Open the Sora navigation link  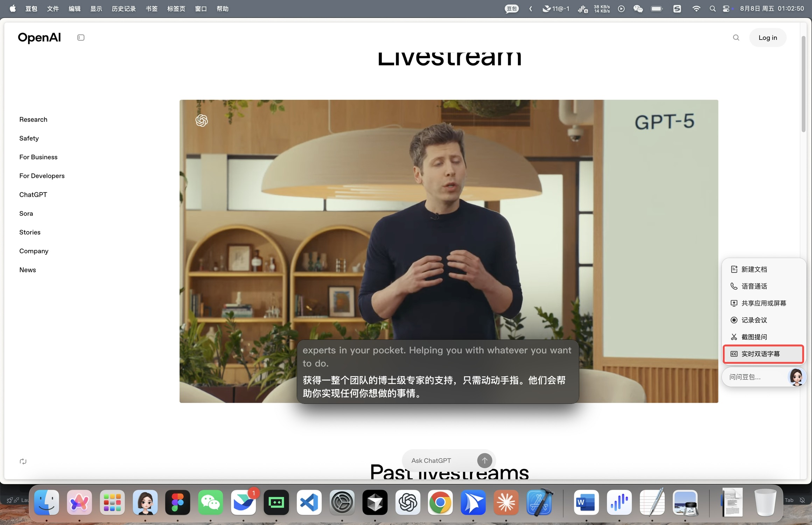[26, 213]
